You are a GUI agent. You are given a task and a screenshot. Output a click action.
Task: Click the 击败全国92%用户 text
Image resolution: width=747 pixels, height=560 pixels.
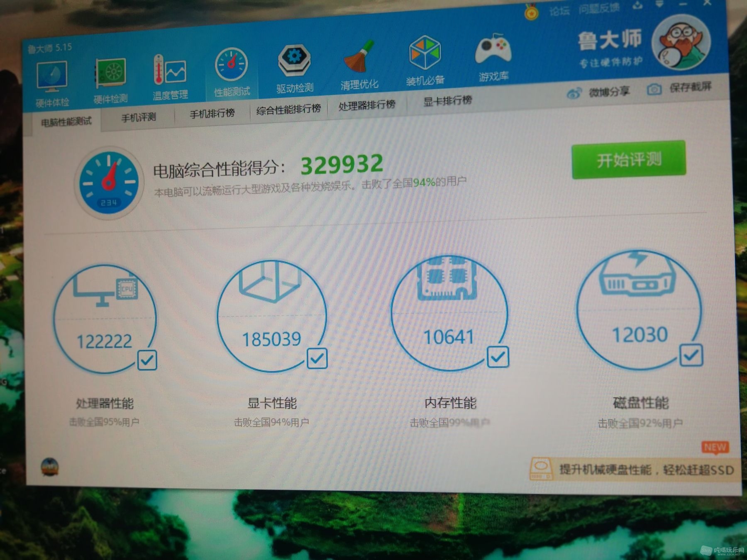pyautogui.click(x=640, y=423)
